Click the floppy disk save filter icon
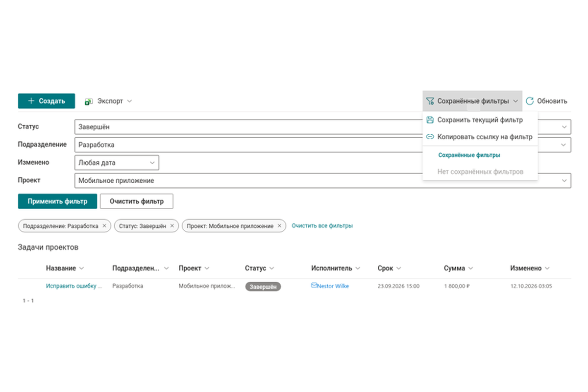The image size is (588, 392). coord(430,120)
